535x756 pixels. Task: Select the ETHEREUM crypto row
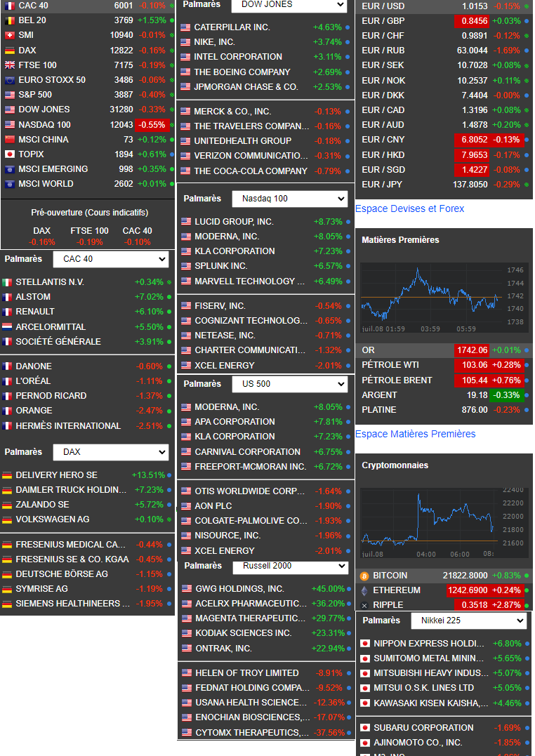click(x=444, y=590)
